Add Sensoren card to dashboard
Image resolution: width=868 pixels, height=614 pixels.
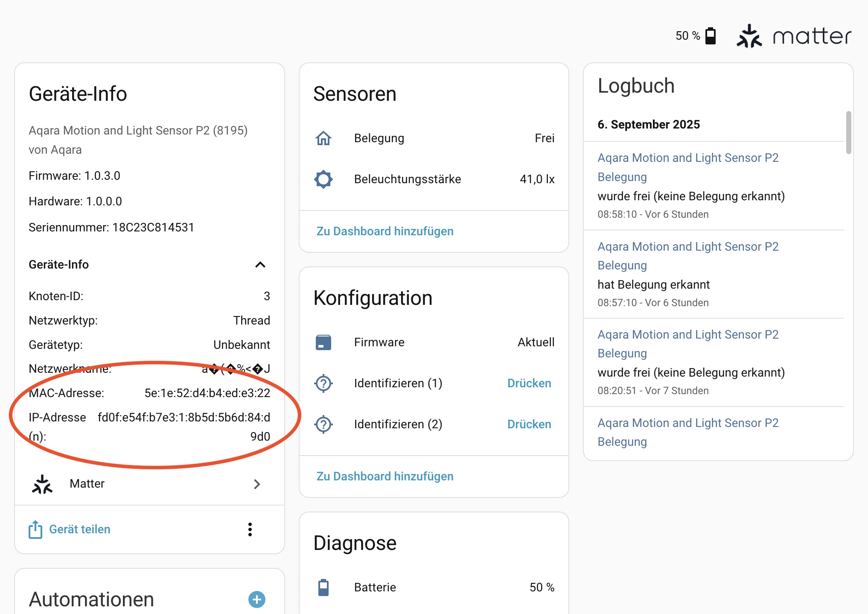385,231
